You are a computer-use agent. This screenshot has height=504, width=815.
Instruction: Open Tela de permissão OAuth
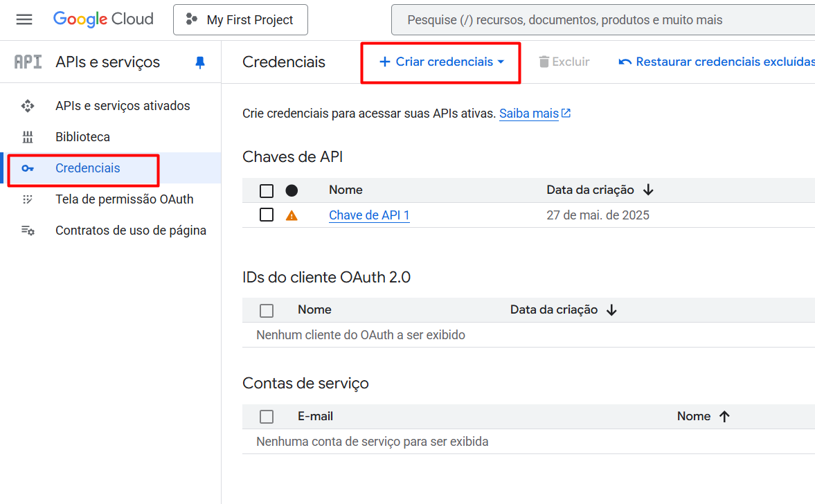(x=124, y=199)
